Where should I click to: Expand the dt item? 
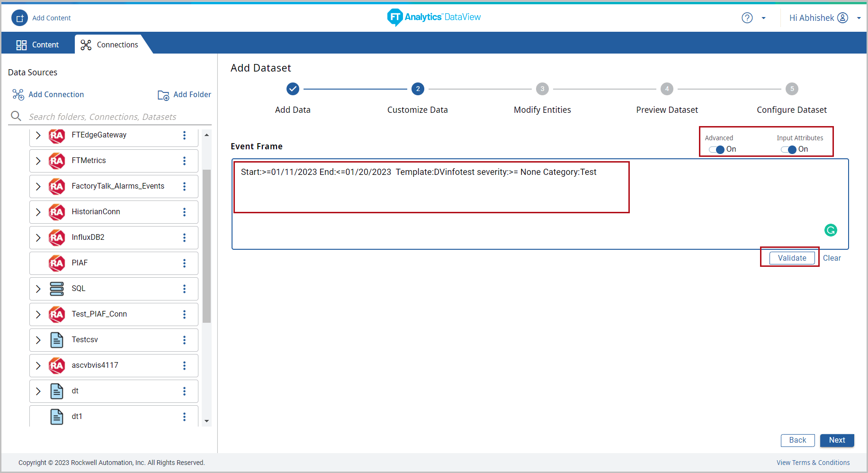tap(38, 391)
